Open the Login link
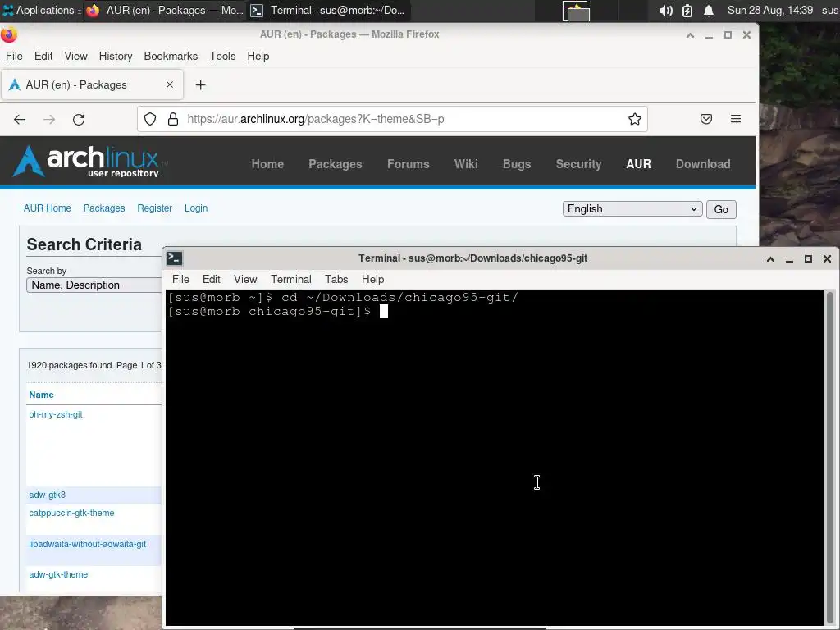Image resolution: width=840 pixels, height=630 pixels. [x=196, y=208]
